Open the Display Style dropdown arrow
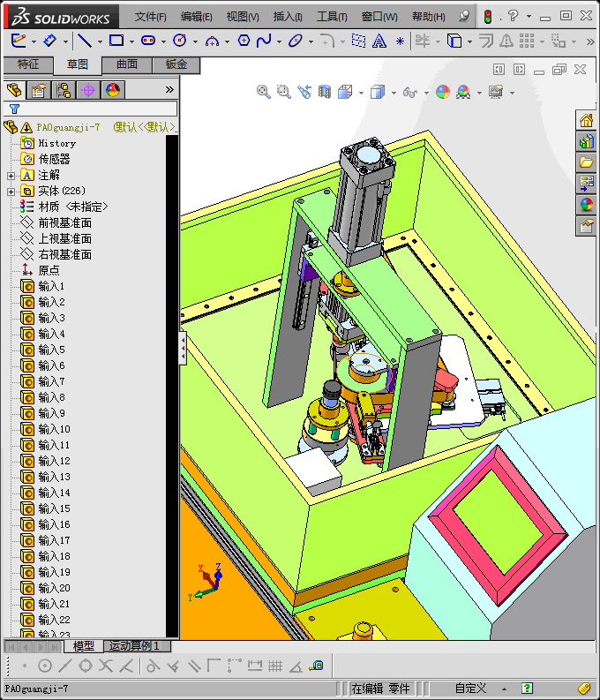The height and width of the screenshot is (700, 600). coord(394,93)
